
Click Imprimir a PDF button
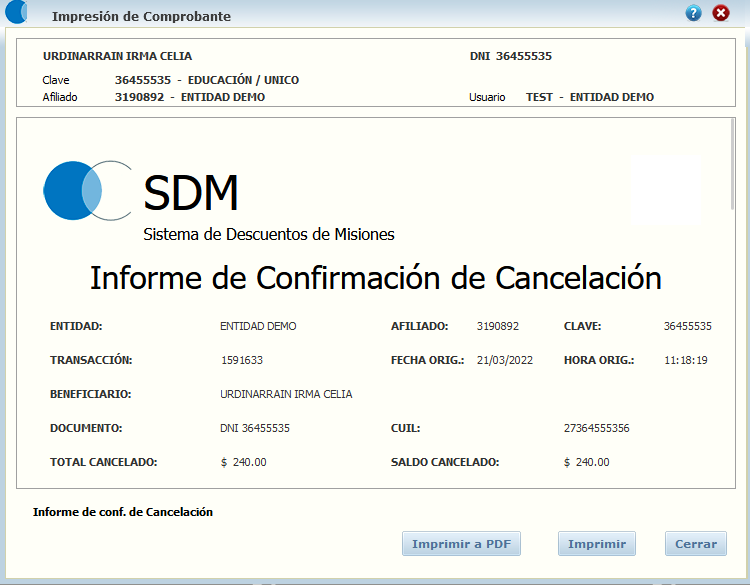[x=461, y=544]
